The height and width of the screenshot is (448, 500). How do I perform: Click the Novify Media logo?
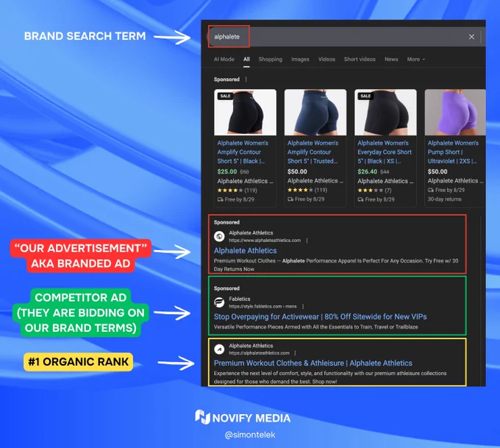[x=243, y=417]
